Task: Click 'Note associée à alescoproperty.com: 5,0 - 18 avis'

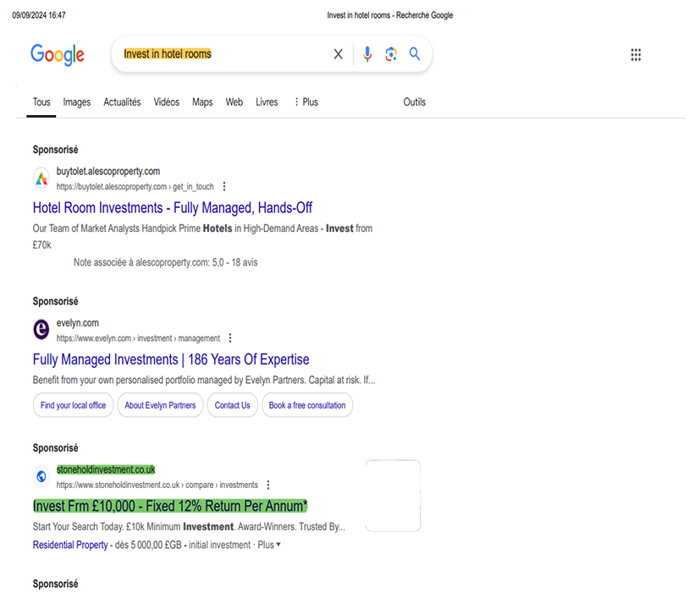Action: click(166, 262)
